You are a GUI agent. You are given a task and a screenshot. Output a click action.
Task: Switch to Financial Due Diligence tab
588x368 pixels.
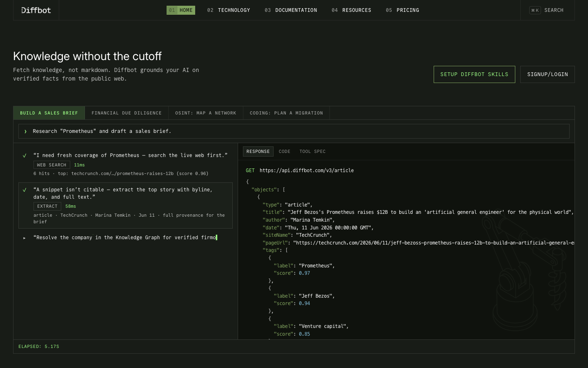(x=127, y=113)
